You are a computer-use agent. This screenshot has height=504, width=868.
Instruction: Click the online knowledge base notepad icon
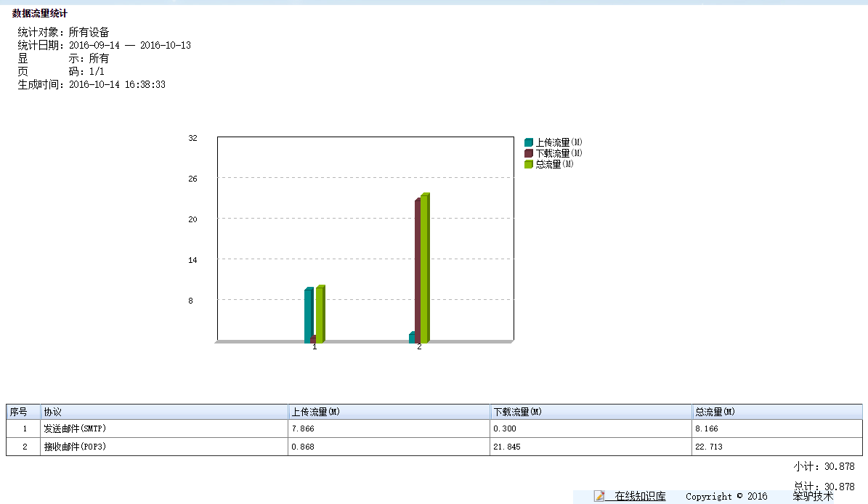pos(599,496)
